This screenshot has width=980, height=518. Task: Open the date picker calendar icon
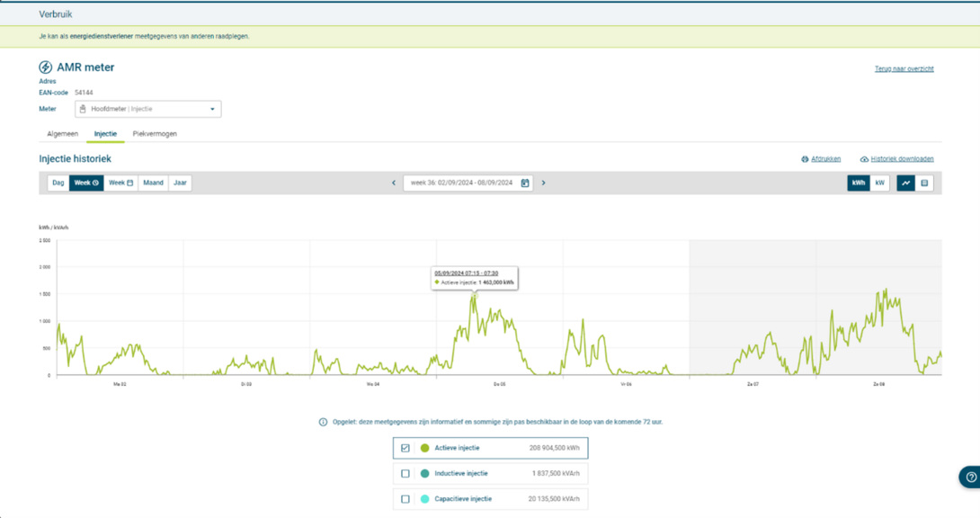point(525,183)
